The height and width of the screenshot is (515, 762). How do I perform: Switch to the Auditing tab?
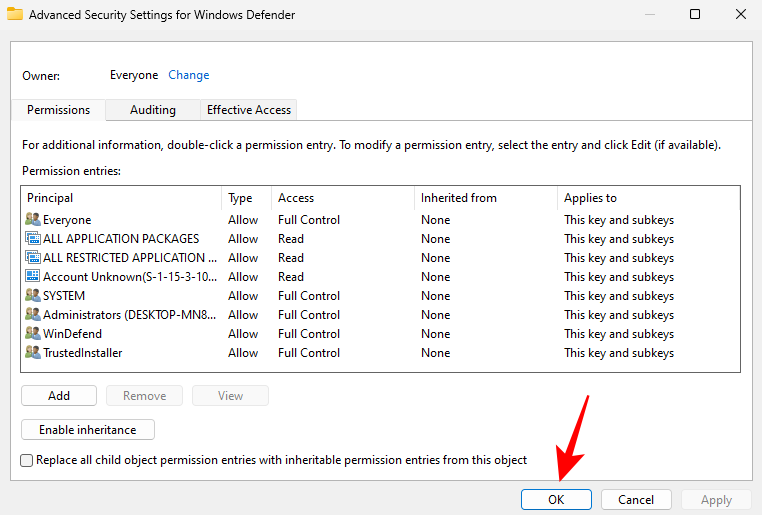tap(152, 110)
